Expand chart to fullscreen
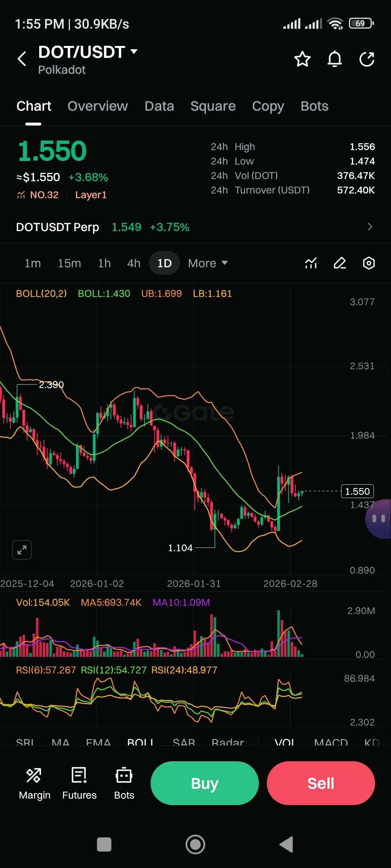 point(22,550)
